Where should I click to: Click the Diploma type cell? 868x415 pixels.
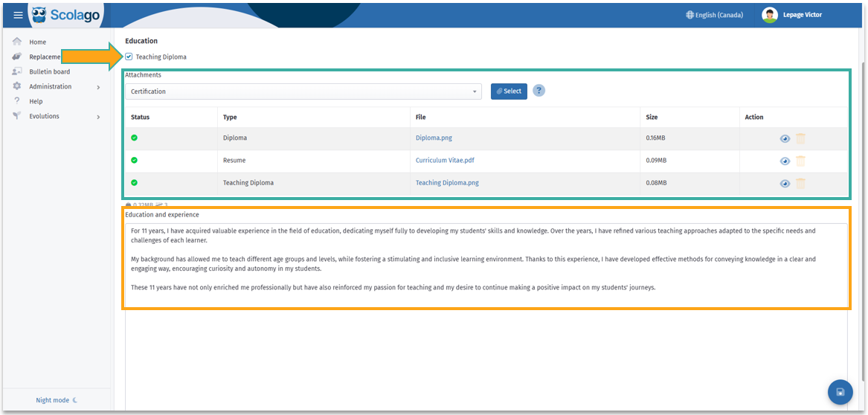tap(235, 138)
